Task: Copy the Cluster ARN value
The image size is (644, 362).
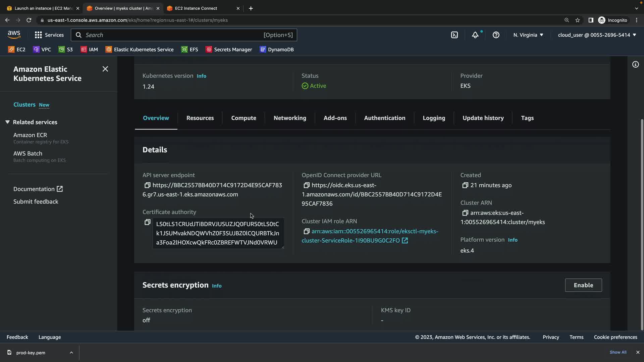Action: pyautogui.click(x=465, y=213)
